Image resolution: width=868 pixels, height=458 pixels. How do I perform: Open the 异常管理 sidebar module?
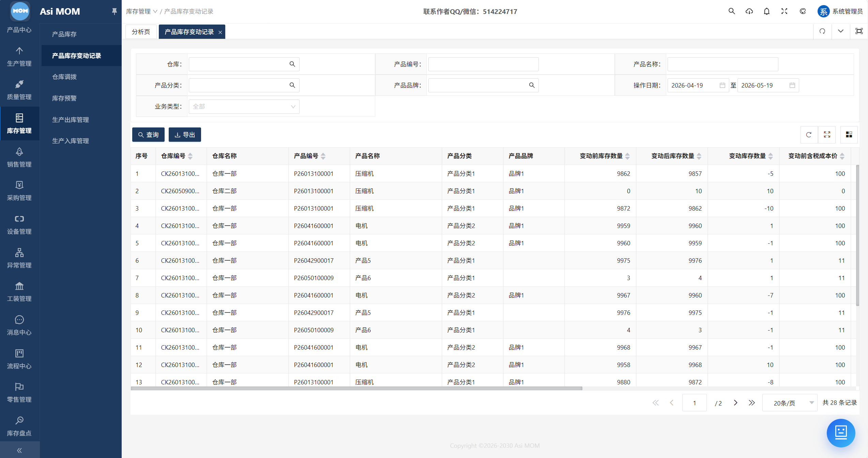click(x=19, y=258)
